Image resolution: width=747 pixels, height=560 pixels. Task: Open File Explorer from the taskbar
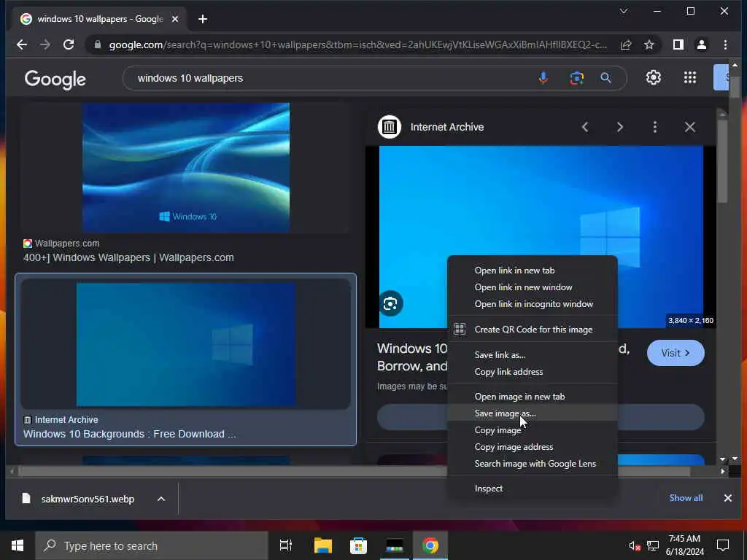tap(322, 545)
